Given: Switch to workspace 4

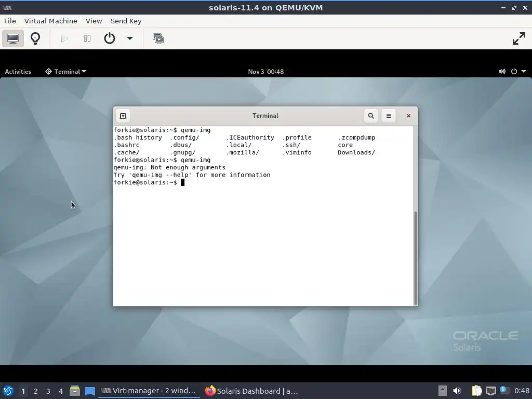Looking at the screenshot, I should [61, 391].
